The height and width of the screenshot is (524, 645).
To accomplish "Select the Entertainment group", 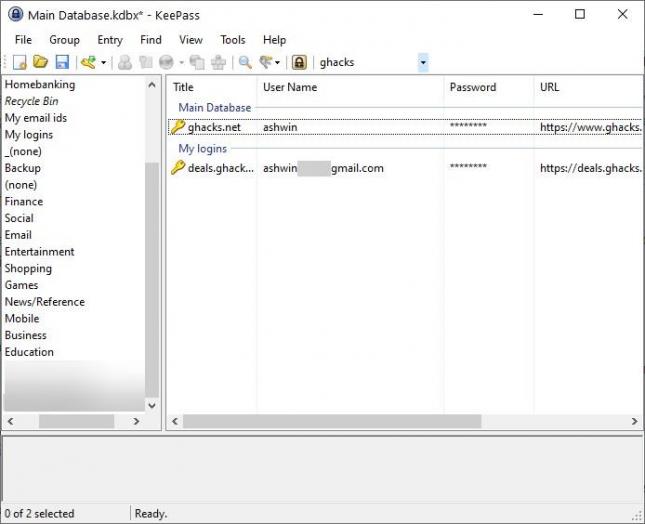I will point(39,252).
